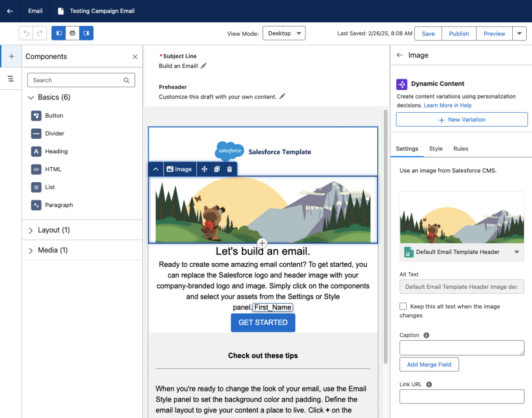Image resolution: width=532 pixels, height=418 pixels.
Task: Open the Rules tab
Action: (460, 149)
